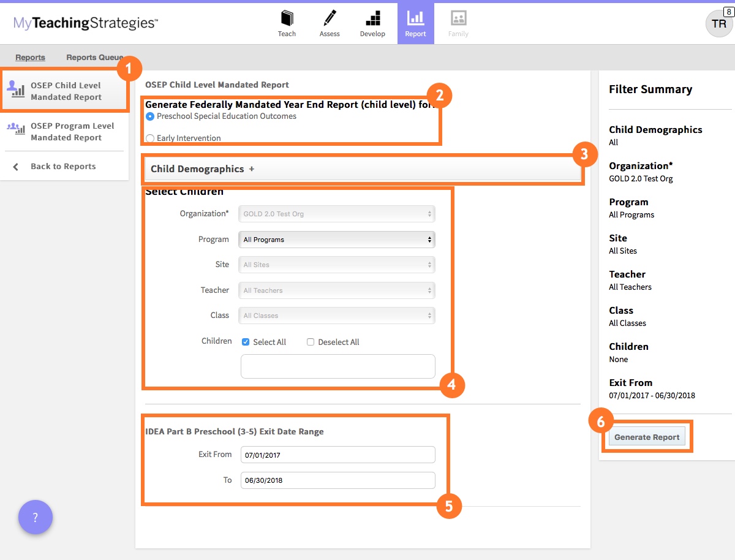The width and height of the screenshot is (735, 560).
Task: Switch to the Reports tab
Action: (x=30, y=57)
